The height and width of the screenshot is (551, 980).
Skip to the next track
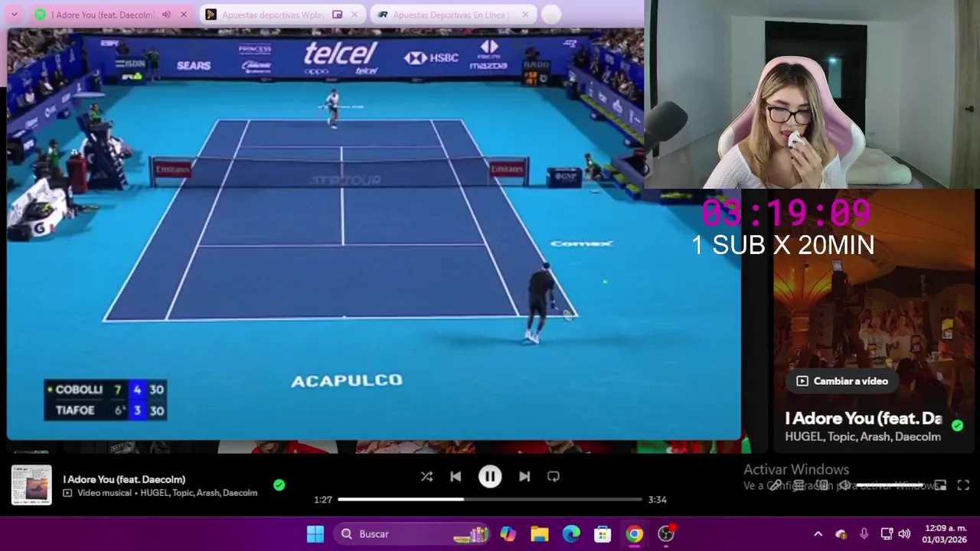[524, 476]
